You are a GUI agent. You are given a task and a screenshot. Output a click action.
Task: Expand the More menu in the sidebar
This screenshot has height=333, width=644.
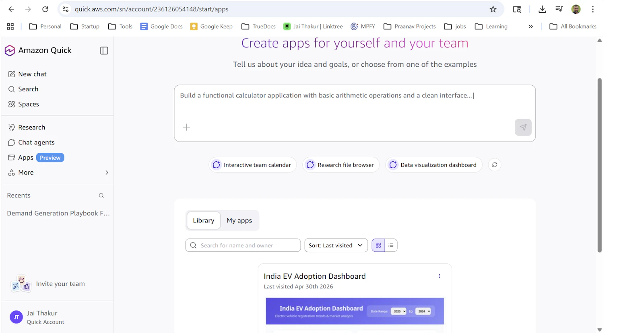pos(58,173)
